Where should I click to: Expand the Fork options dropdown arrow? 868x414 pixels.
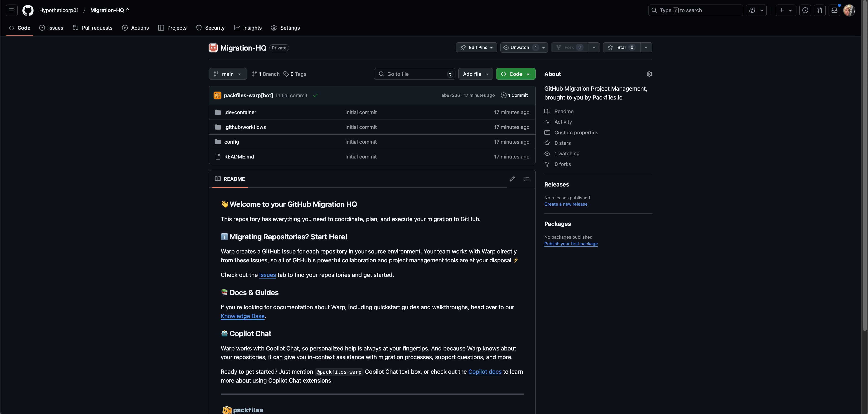[x=594, y=47]
